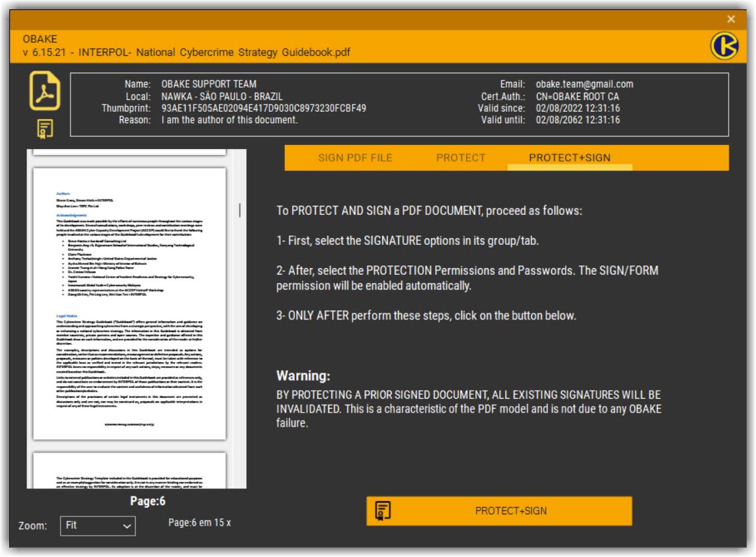Click the Valid since date 02/08/2022 12:31:16
The height and width of the screenshot is (557, 756).
pos(578,108)
